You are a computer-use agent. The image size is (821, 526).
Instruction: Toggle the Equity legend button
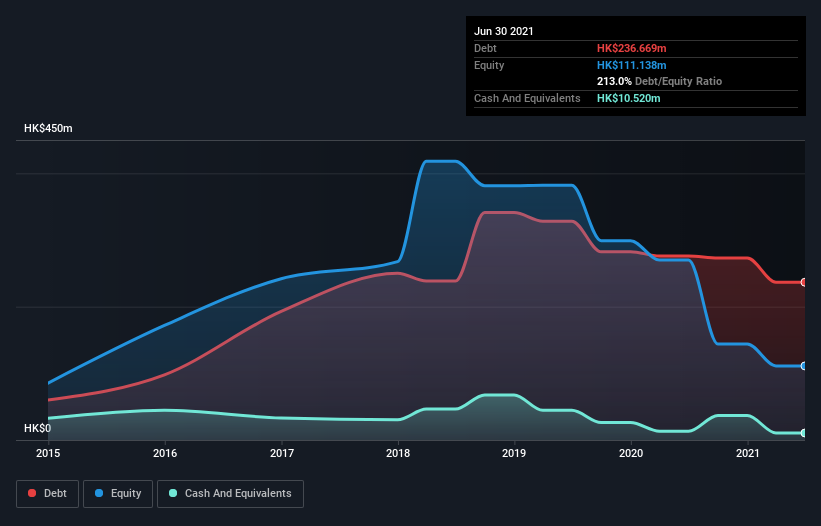118,494
